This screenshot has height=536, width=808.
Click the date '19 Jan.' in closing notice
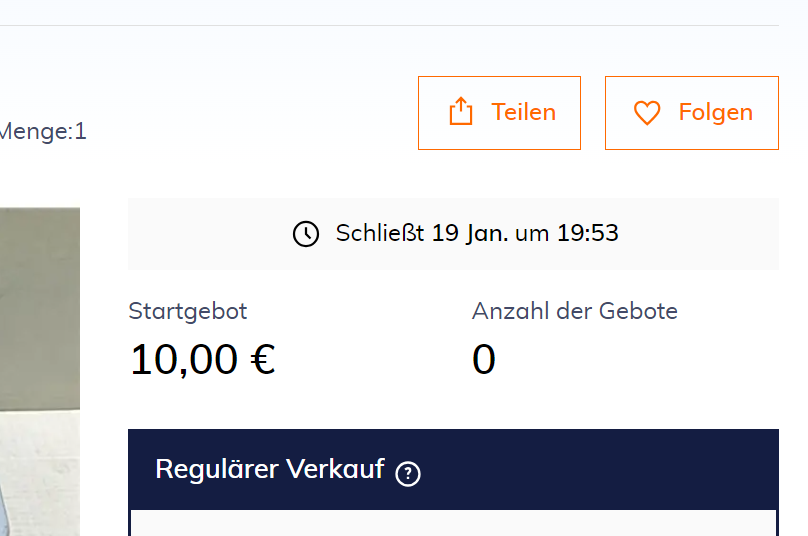(x=469, y=233)
